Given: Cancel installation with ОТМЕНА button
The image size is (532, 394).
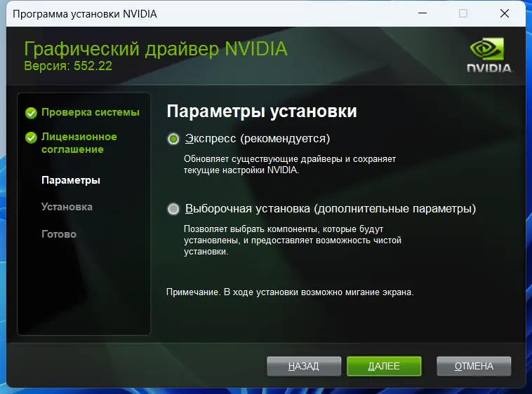Looking at the screenshot, I should (474, 366).
